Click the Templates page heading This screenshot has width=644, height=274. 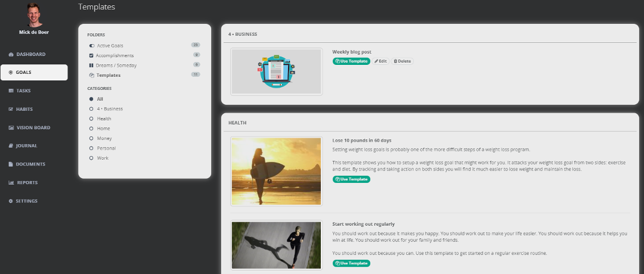(x=97, y=7)
